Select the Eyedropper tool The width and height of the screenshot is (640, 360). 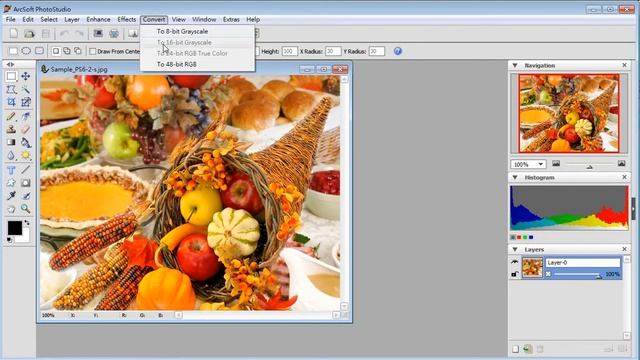click(x=11, y=196)
